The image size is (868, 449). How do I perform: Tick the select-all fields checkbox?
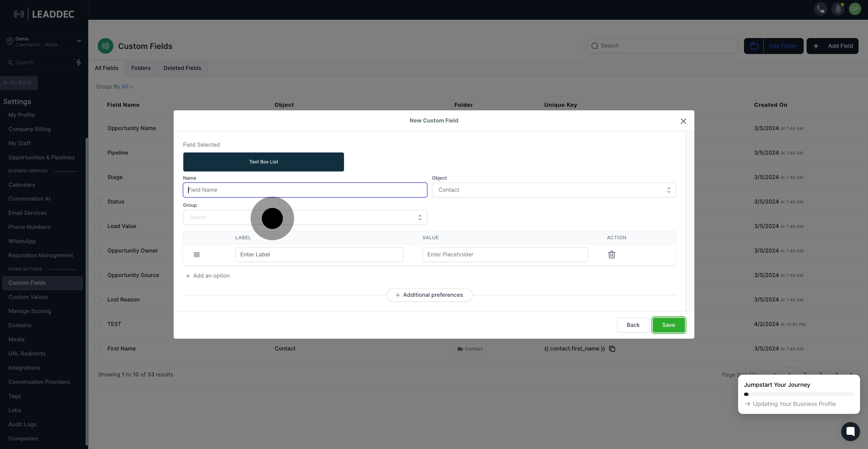(x=98, y=105)
